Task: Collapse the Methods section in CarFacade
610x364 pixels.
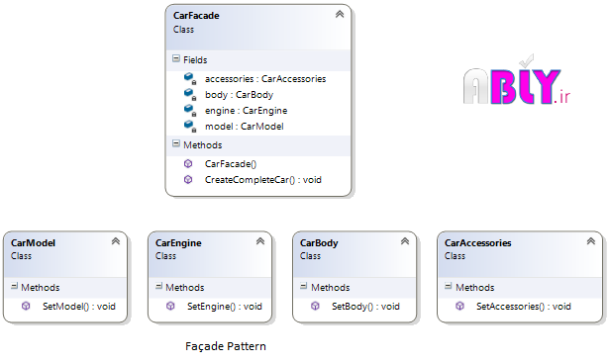Action: point(176,143)
